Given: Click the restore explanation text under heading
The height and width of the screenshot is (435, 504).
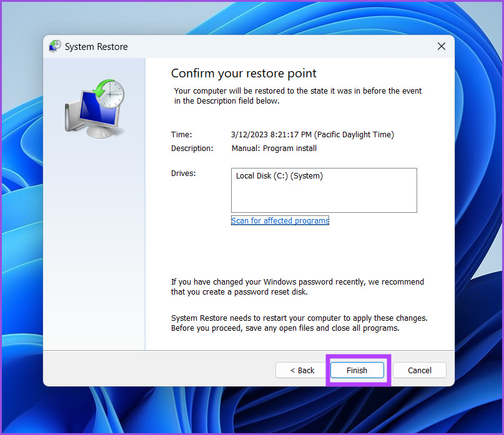Looking at the screenshot, I should coord(298,95).
